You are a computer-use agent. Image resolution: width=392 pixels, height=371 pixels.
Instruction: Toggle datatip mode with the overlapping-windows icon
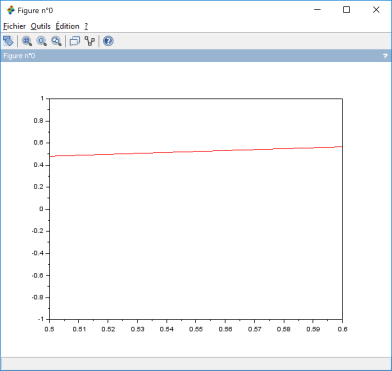(75, 41)
